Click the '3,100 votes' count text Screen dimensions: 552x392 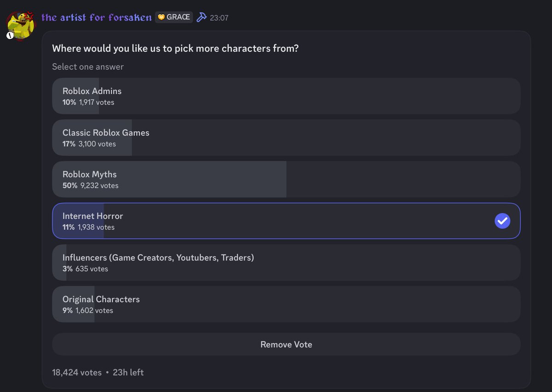coord(97,144)
